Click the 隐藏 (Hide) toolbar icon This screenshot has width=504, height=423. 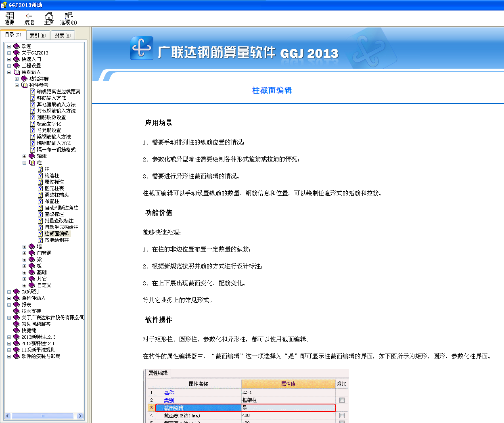[x=10, y=19]
